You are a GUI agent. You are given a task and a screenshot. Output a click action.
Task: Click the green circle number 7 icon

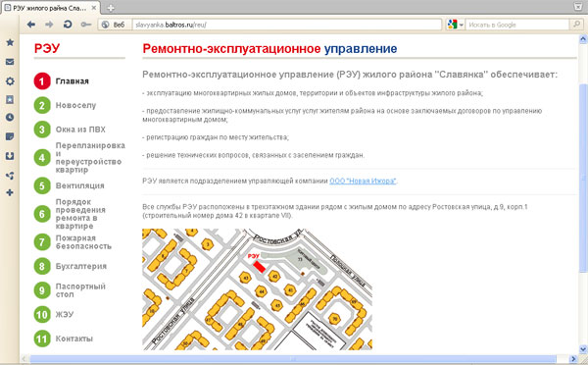click(x=42, y=242)
